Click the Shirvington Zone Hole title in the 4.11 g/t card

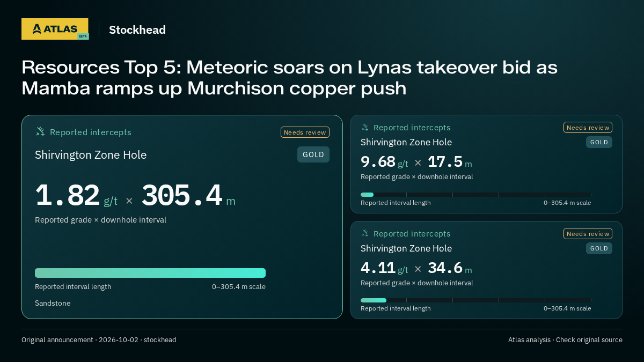click(406, 248)
